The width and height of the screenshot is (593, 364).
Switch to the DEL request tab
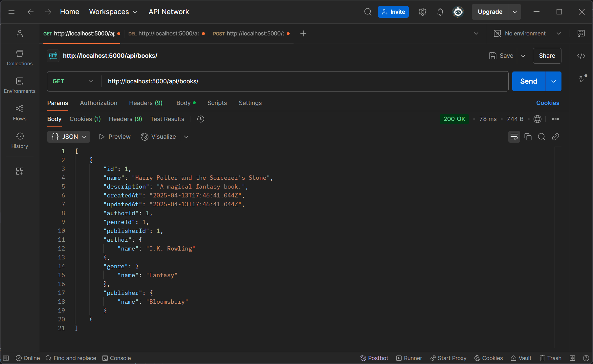(x=166, y=33)
